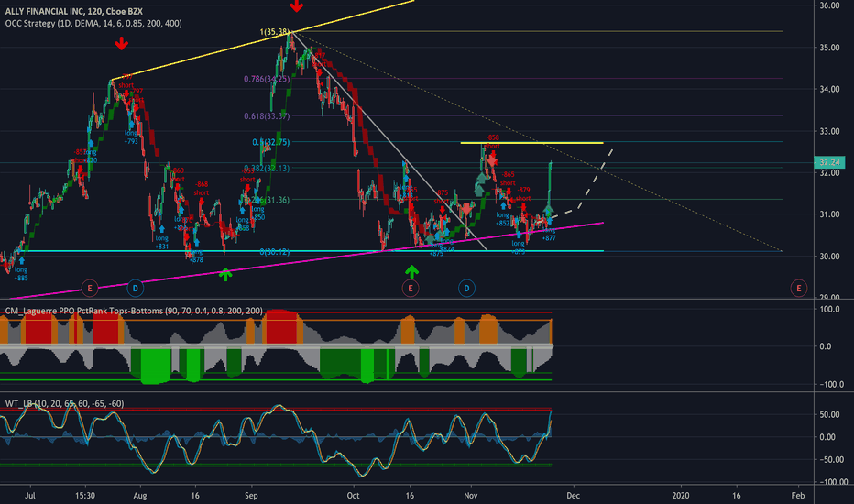Click the long +877 trade label
Viewport: 854px width, 504px height.
point(549,235)
